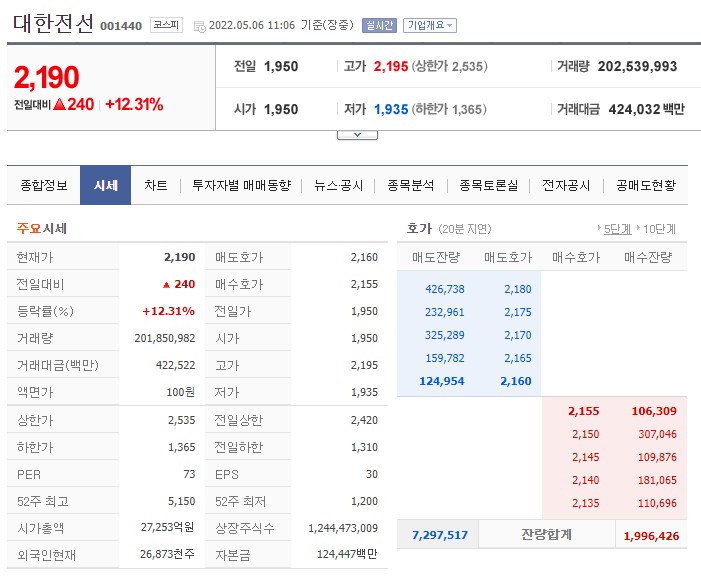701x582 pixels.
Task: Select the 시세 tab
Action: [106, 185]
